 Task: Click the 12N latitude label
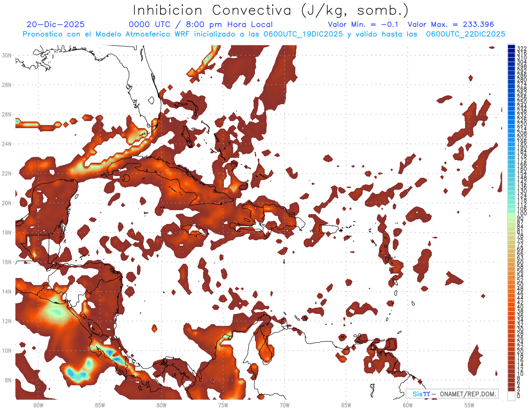(7, 321)
